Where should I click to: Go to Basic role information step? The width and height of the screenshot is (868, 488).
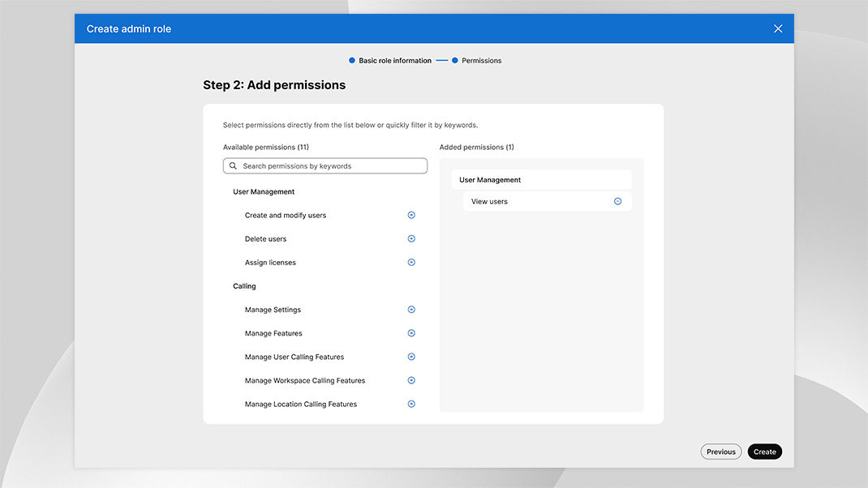(394, 61)
